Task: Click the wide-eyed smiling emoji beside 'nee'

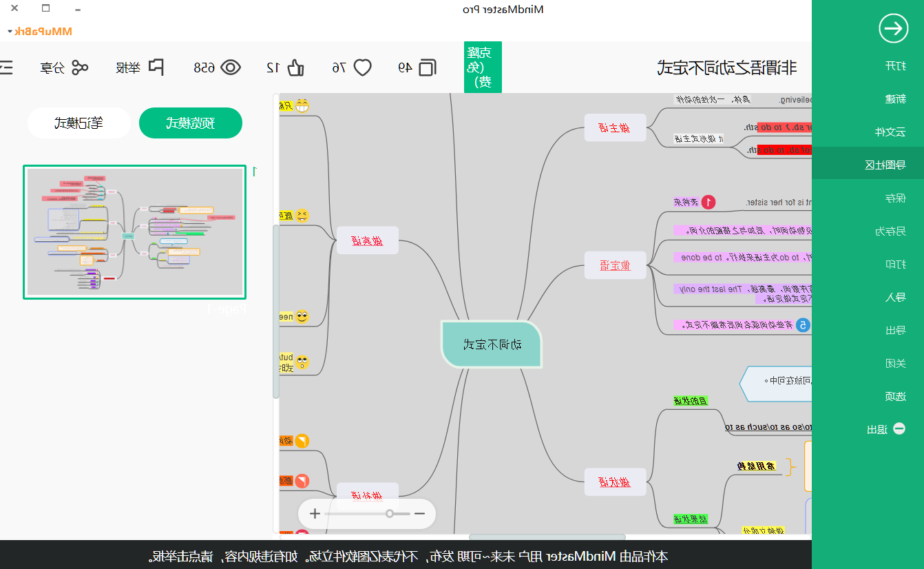Action: click(302, 317)
